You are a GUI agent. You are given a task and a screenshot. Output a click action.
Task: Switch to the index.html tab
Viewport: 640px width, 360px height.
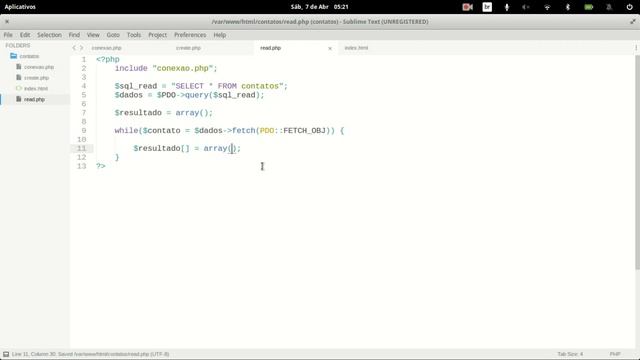point(356,48)
